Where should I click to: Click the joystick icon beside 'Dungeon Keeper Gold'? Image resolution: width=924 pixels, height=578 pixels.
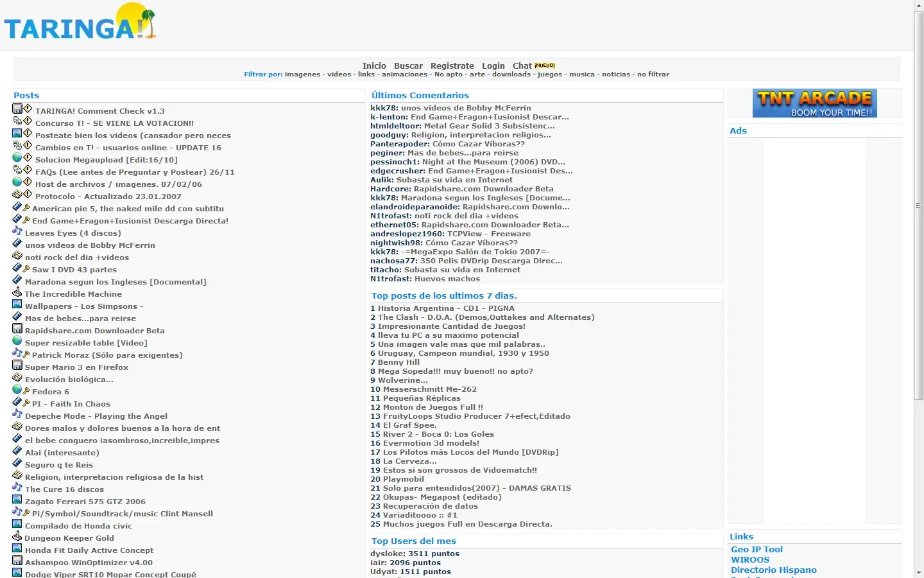(17, 536)
